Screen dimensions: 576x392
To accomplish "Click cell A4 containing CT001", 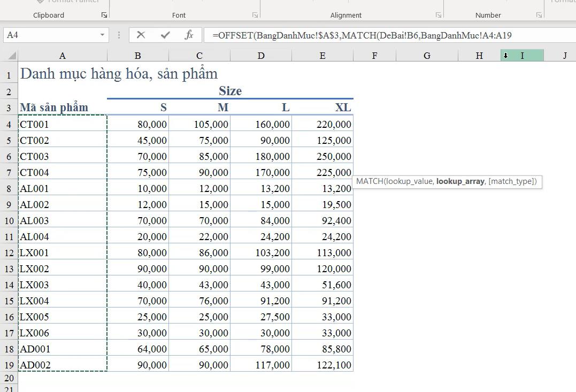I will tap(63, 124).
